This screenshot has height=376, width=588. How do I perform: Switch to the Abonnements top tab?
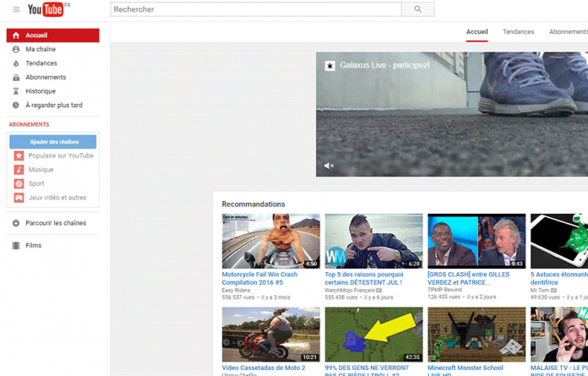coord(569,32)
